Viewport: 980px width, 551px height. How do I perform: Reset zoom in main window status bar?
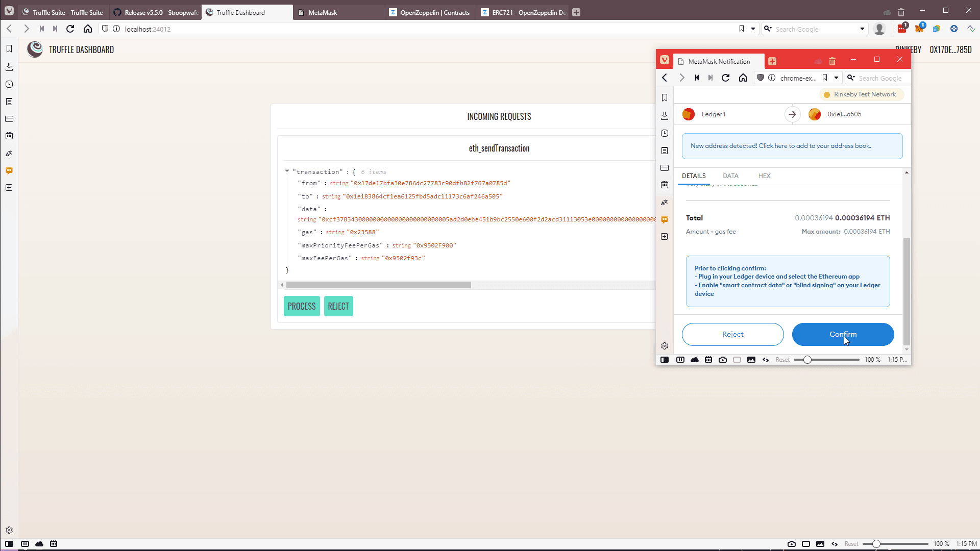pyautogui.click(x=851, y=544)
